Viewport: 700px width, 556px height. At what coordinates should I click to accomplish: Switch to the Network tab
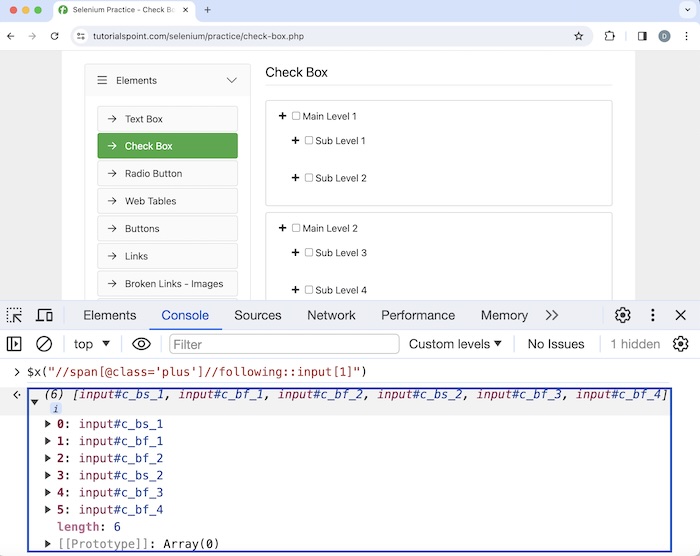tap(331, 315)
